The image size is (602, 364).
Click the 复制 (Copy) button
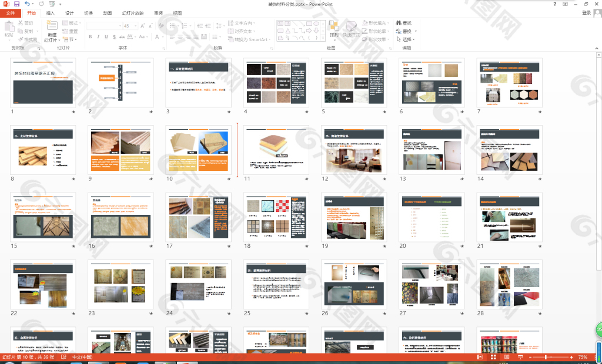point(25,31)
